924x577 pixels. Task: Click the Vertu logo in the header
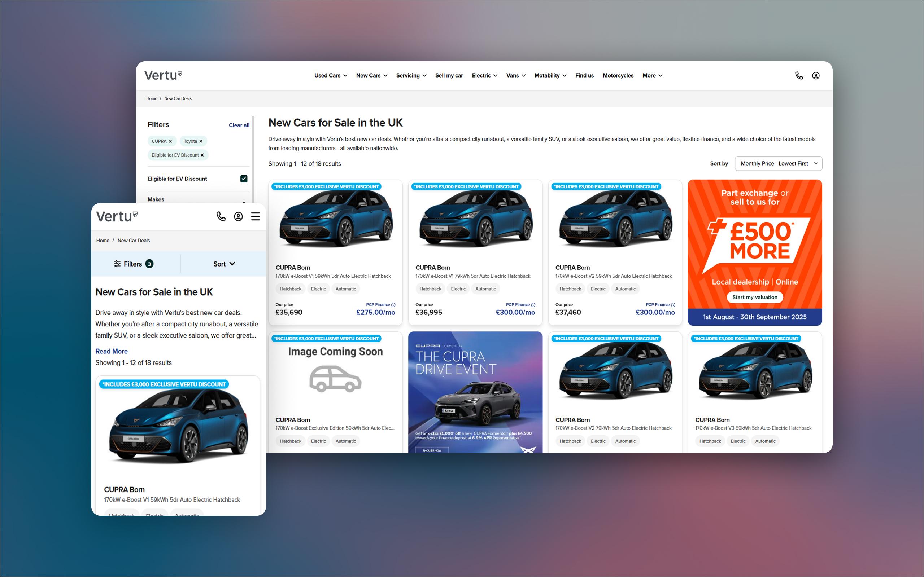[163, 75]
